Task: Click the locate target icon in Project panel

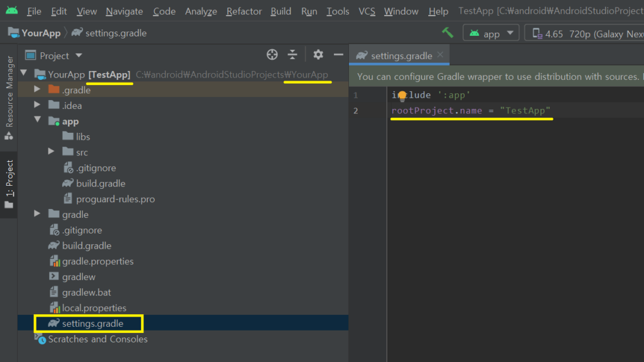Action: pos(272,55)
